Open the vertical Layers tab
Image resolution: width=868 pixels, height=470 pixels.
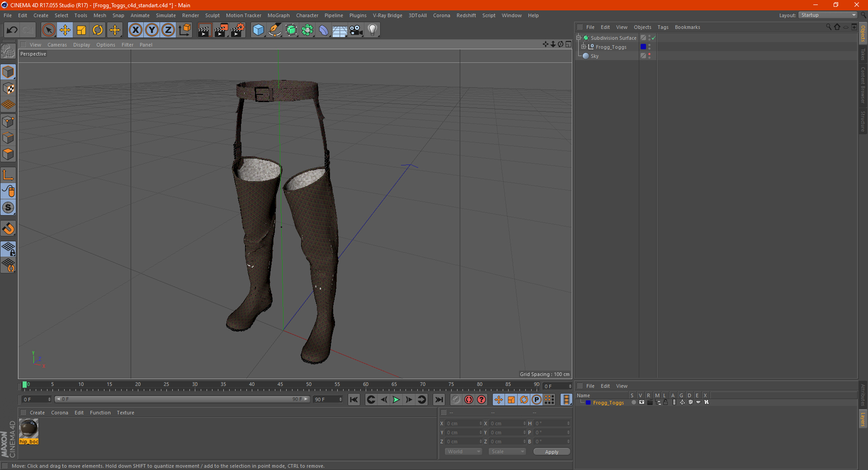pos(863,418)
